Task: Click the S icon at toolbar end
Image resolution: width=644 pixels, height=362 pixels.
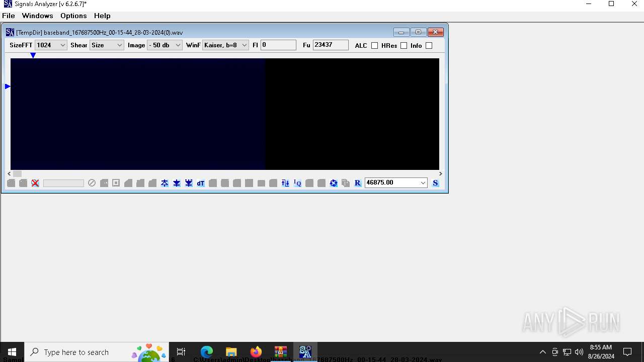Action: tap(436, 183)
